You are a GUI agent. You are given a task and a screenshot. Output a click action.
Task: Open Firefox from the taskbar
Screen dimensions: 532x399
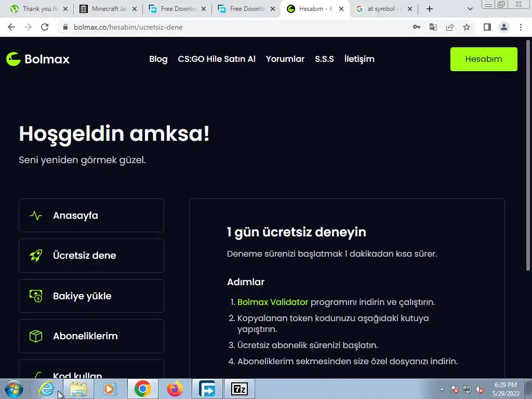pos(175,389)
